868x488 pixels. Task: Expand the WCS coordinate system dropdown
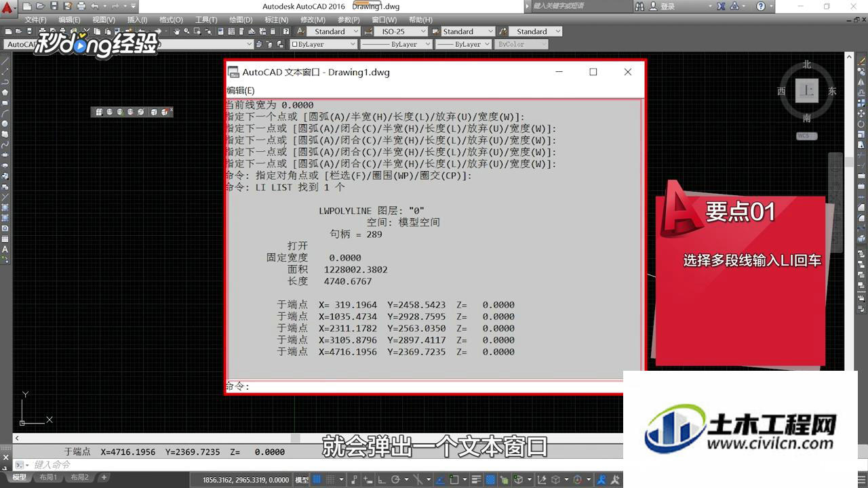(x=806, y=136)
